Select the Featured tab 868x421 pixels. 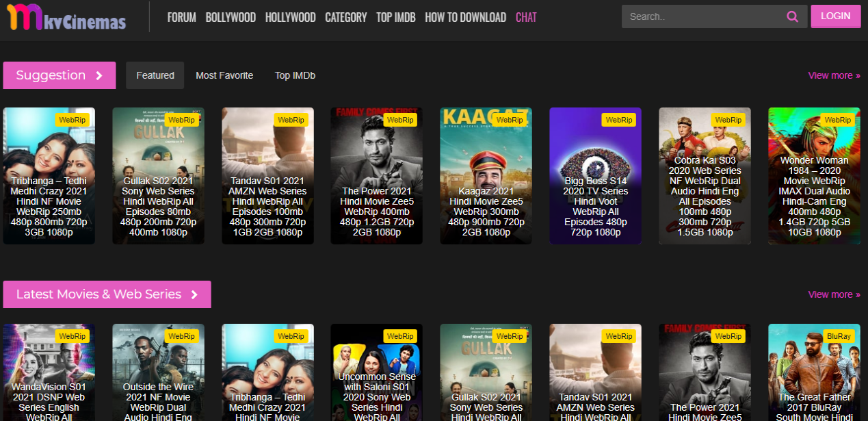click(155, 75)
